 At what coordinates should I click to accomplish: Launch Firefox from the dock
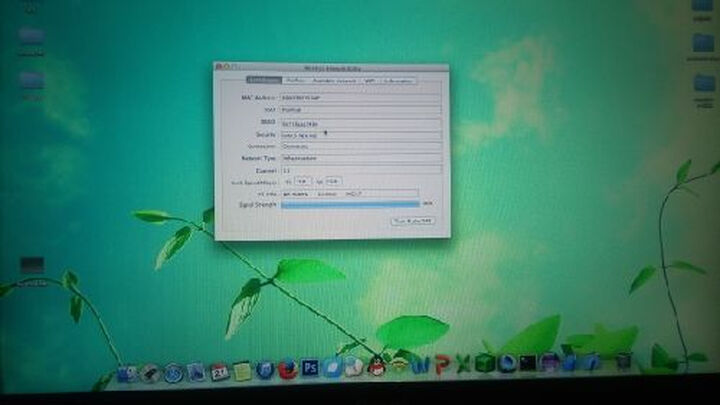pos(287,369)
